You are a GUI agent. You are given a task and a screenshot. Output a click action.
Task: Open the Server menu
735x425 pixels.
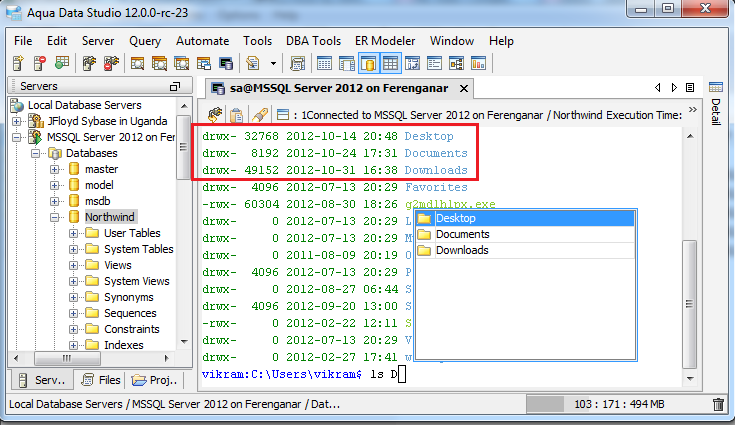point(98,41)
